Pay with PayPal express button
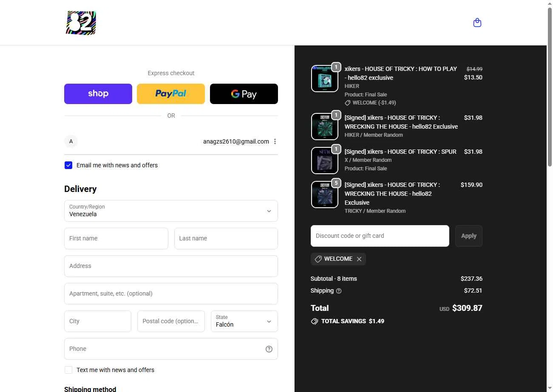 click(x=171, y=94)
